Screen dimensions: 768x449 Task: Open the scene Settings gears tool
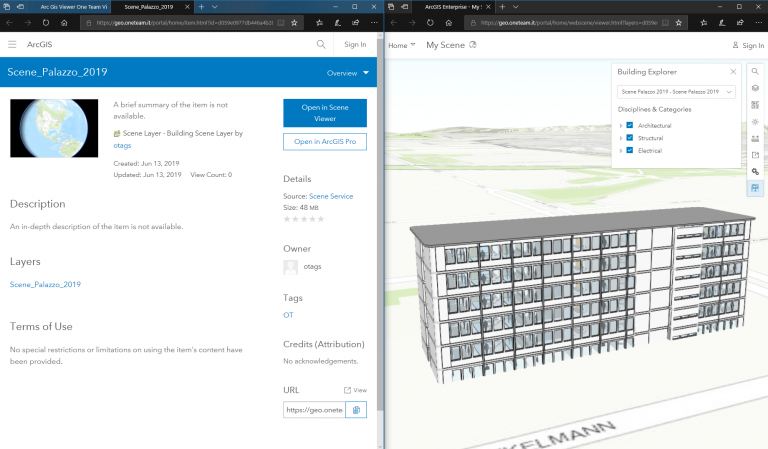point(755,172)
